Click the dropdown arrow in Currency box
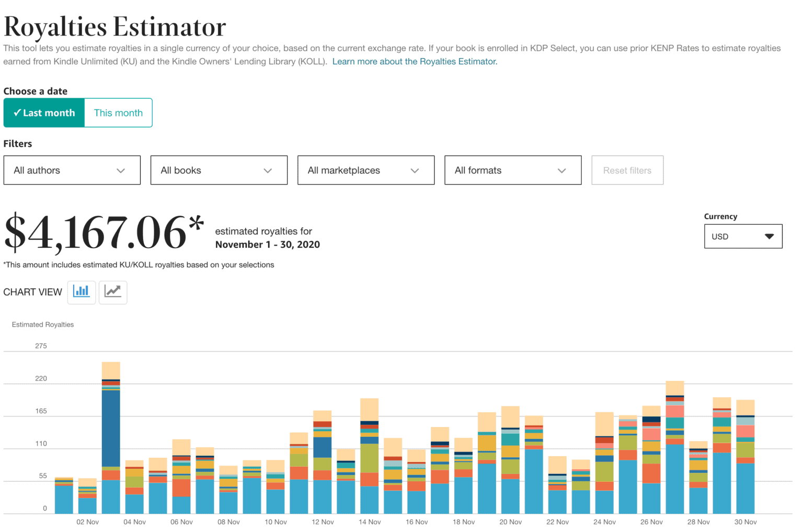The height and width of the screenshot is (532, 803). tap(769, 237)
